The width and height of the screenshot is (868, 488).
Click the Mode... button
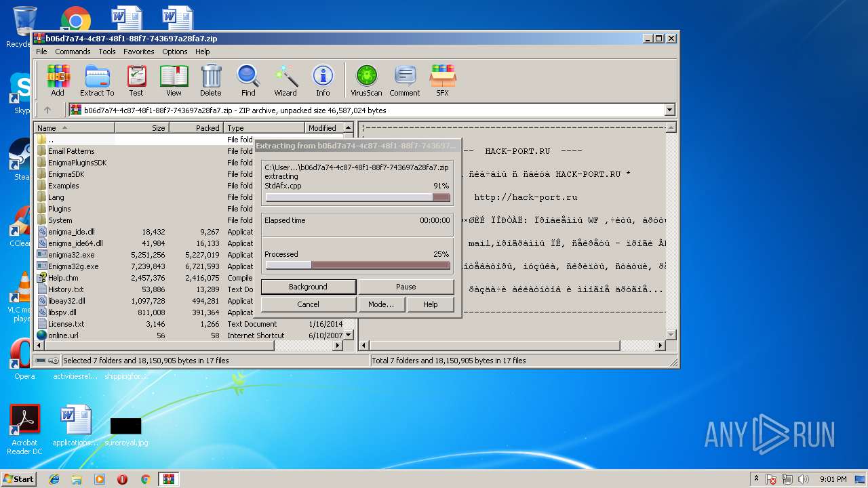[x=381, y=304]
